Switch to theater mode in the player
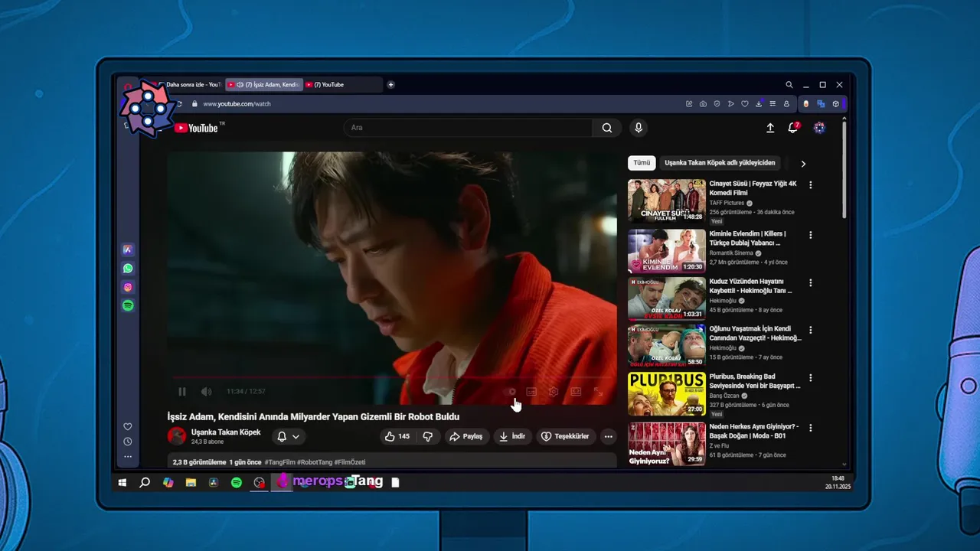 [576, 392]
